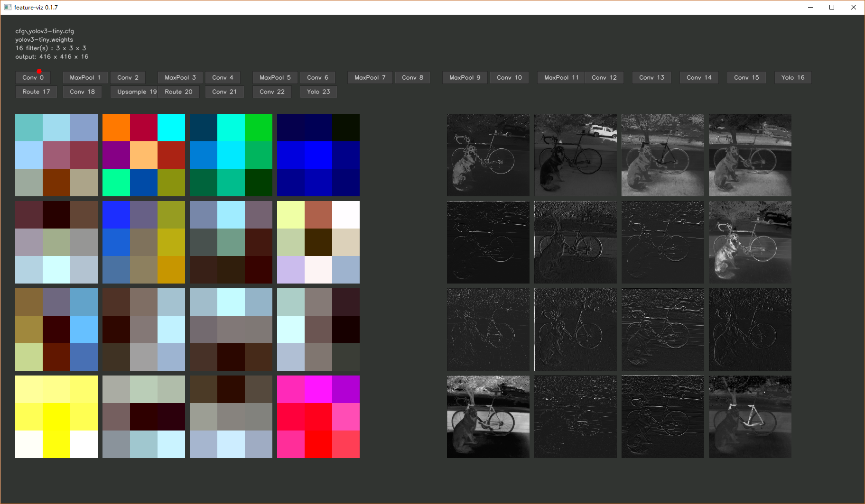The width and height of the screenshot is (865, 504).
Task: Open the MaxPool 5 layer
Action: (274, 77)
